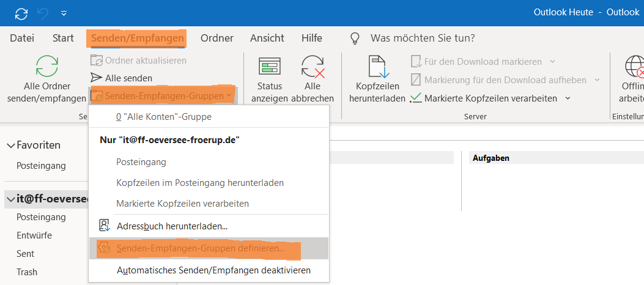
Task: Open the Entwürfe folder
Action: [34, 235]
